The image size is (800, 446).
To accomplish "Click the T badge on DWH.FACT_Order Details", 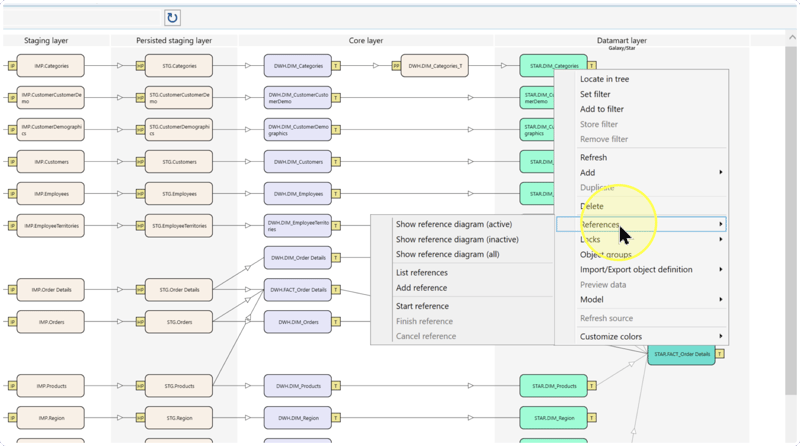I will point(336,290).
